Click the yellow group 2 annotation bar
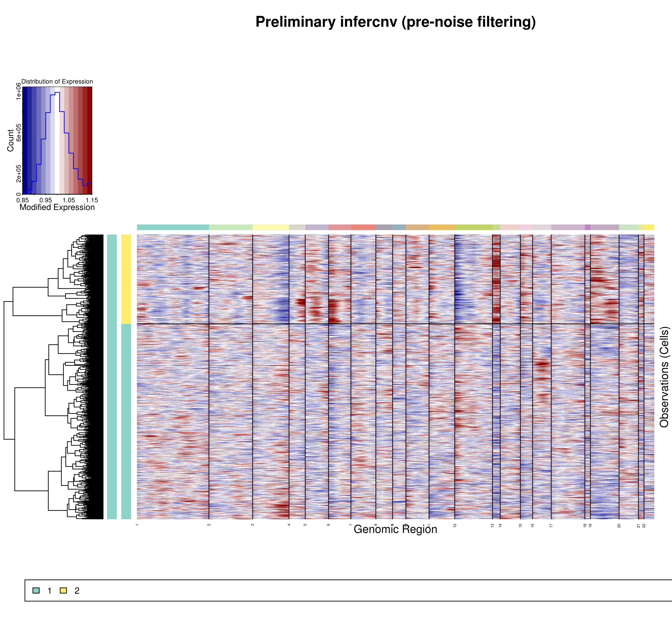672x623 pixels. [126, 279]
